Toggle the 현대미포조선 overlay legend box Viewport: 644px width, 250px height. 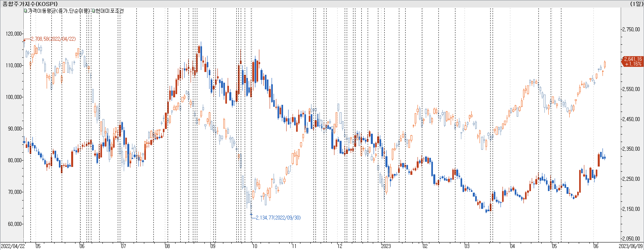[94, 11]
